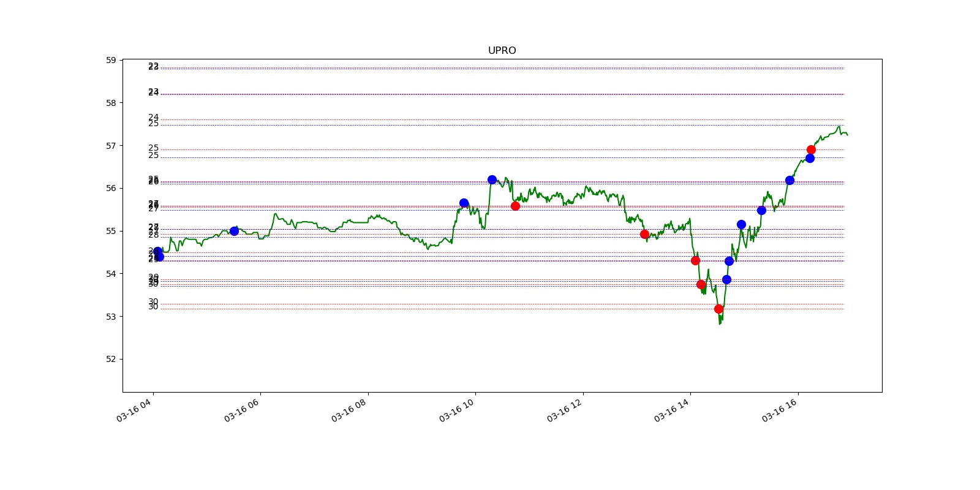The width and height of the screenshot is (980, 490).
Task: Click the red marker after 10:30 near 55.6
Action: coord(515,206)
